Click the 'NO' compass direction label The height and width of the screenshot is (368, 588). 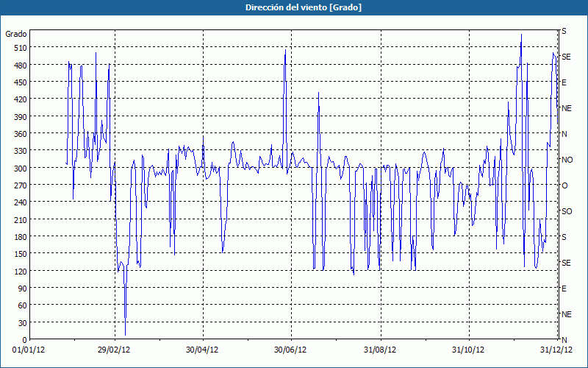pos(567,160)
